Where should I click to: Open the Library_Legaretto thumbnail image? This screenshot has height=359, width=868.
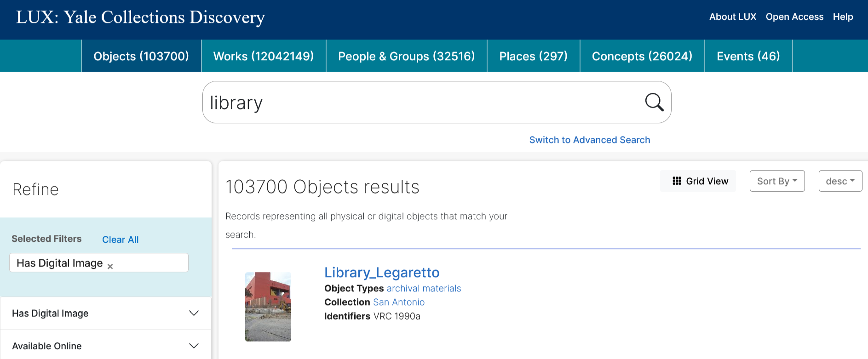coord(268,307)
